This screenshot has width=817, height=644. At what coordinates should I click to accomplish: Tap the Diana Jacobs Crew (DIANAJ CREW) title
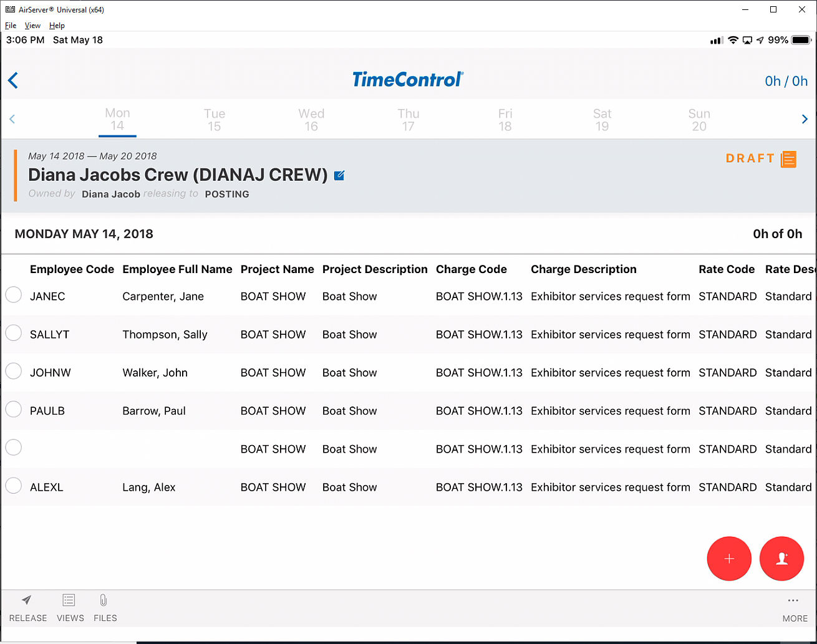[178, 175]
